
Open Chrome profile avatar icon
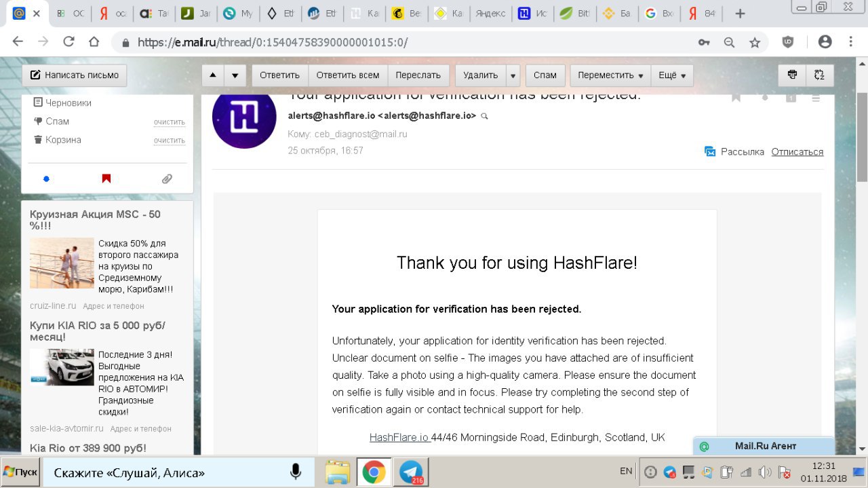[825, 42]
